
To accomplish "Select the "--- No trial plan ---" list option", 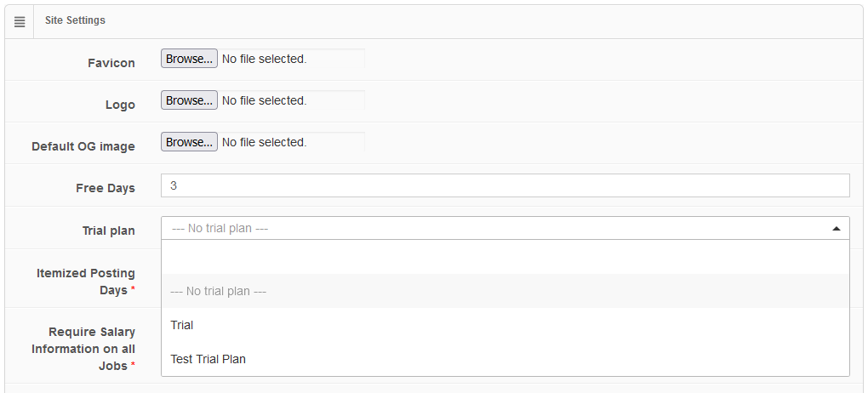I will [219, 291].
